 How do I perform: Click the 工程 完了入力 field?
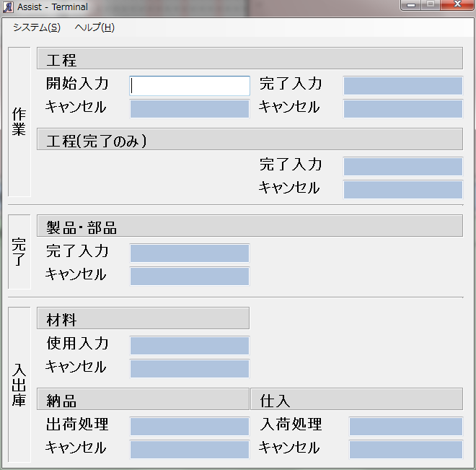point(403,86)
